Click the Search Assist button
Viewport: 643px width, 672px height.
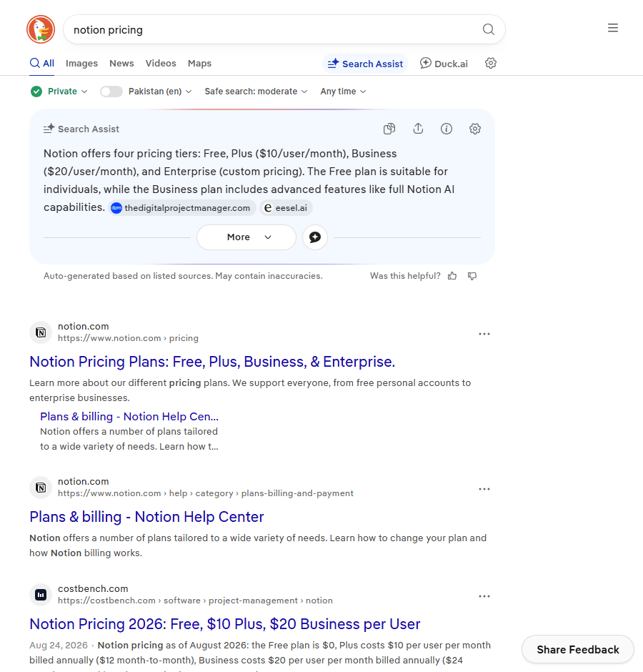point(365,64)
